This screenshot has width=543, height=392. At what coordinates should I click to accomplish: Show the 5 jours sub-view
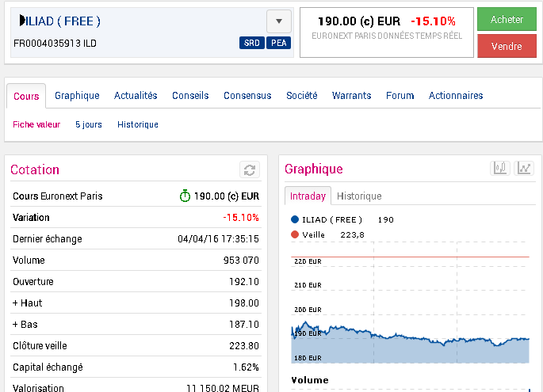(x=89, y=124)
